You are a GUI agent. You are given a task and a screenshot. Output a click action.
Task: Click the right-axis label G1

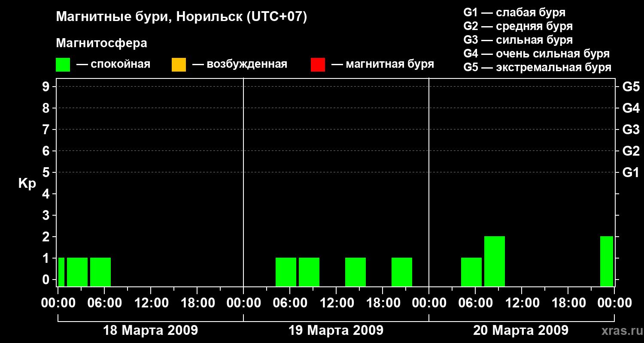pos(631,172)
